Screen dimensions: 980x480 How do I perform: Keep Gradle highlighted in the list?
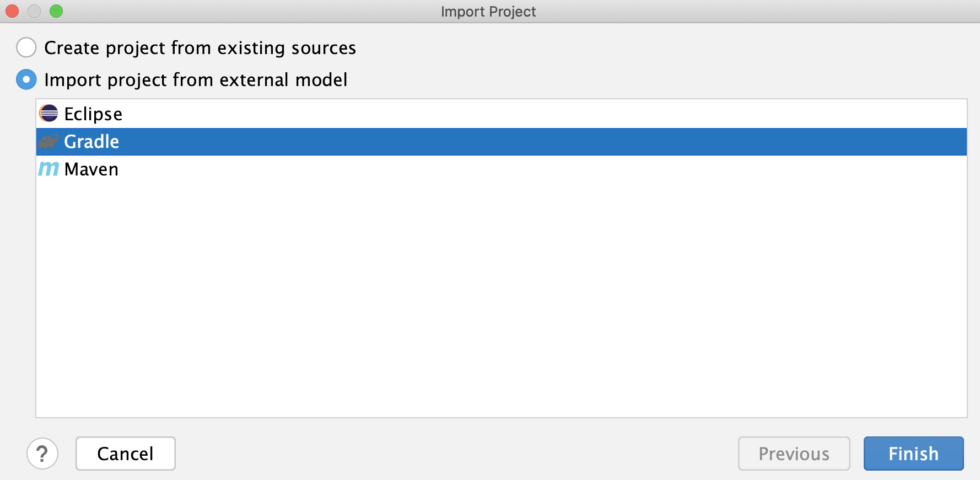click(91, 141)
